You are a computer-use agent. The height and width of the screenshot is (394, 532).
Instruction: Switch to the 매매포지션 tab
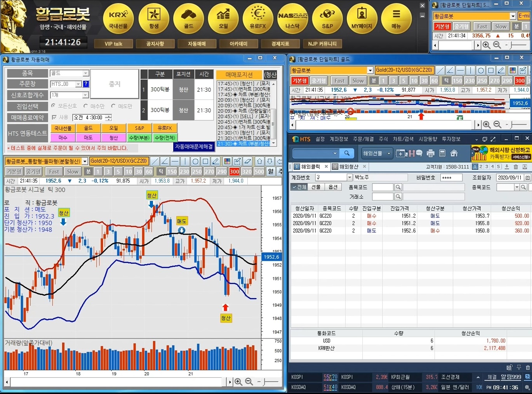[239, 75]
